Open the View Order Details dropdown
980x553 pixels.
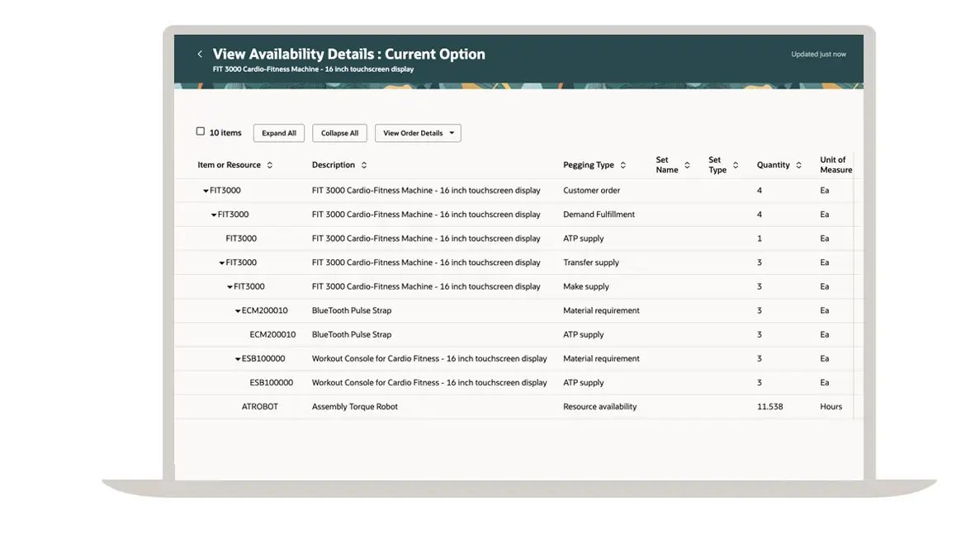tap(418, 133)
